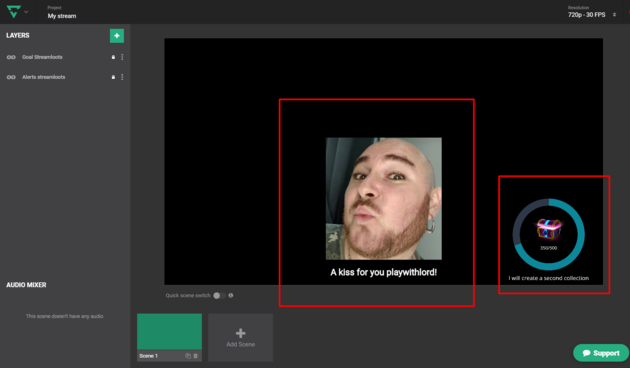Duplicate Scene 1 using copy icon

click(x=188, y=356)
